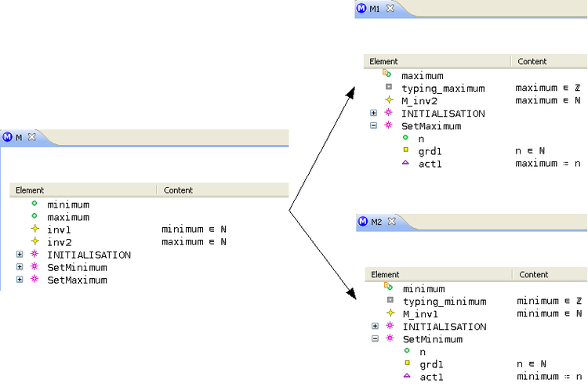Screen dimensions: 588x387
Task: Click 'maximum ≔ n' content in M1
Action: (x=548, y=164)
